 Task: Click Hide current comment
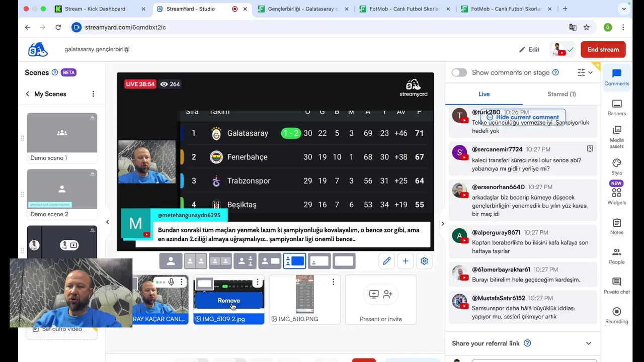point(522,117)
